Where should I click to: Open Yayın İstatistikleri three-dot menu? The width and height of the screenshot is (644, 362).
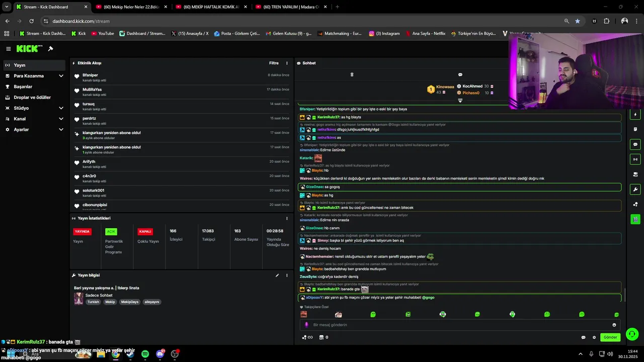click(x=287, y=218)
